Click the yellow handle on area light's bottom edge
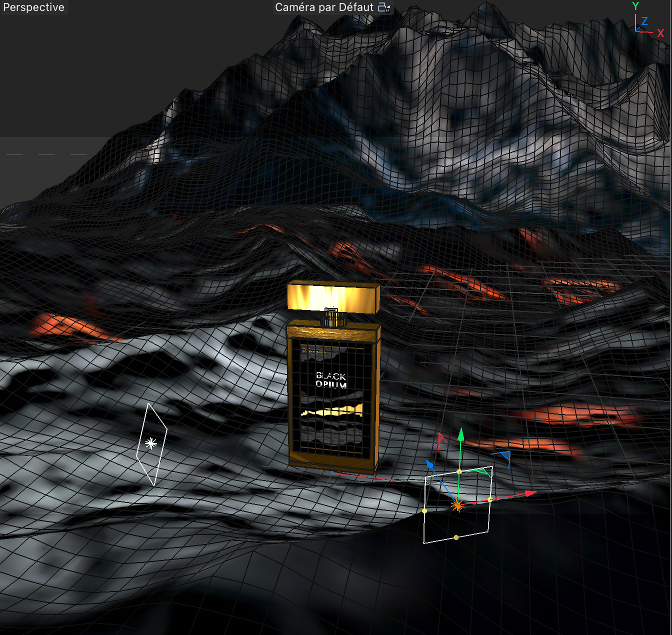This screenshot has width=672, height=635. click(x=456, y=537)
